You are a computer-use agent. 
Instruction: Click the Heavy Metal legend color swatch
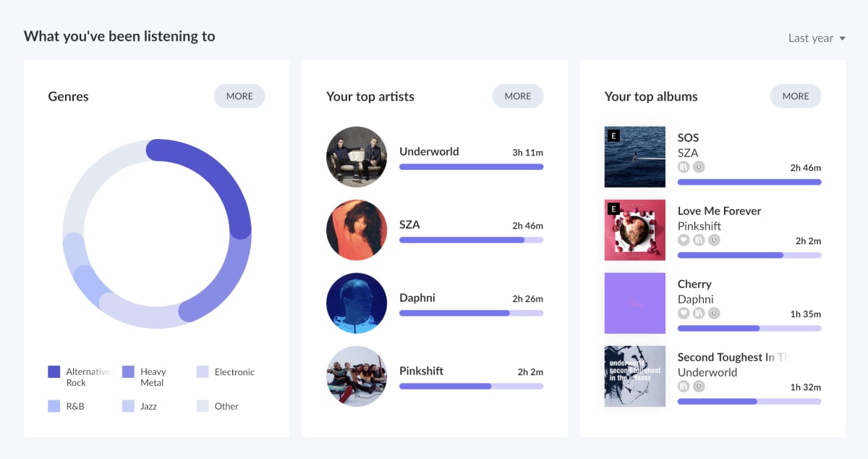point(129,372)
